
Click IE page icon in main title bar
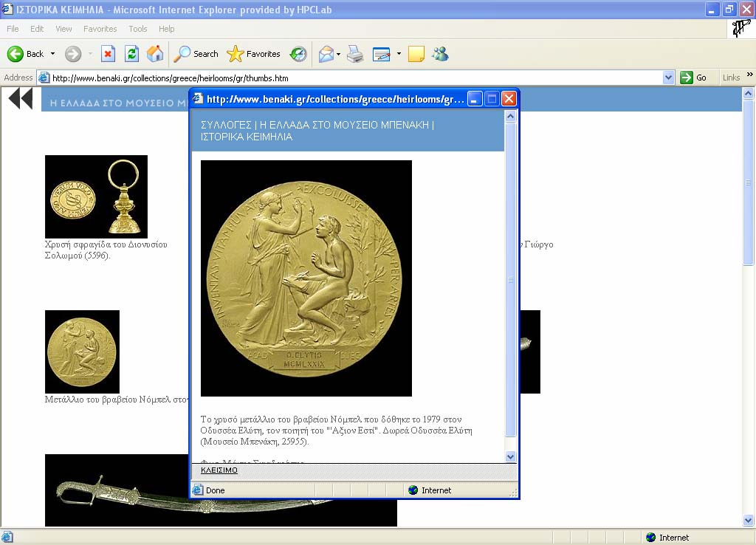pos(7,9)
